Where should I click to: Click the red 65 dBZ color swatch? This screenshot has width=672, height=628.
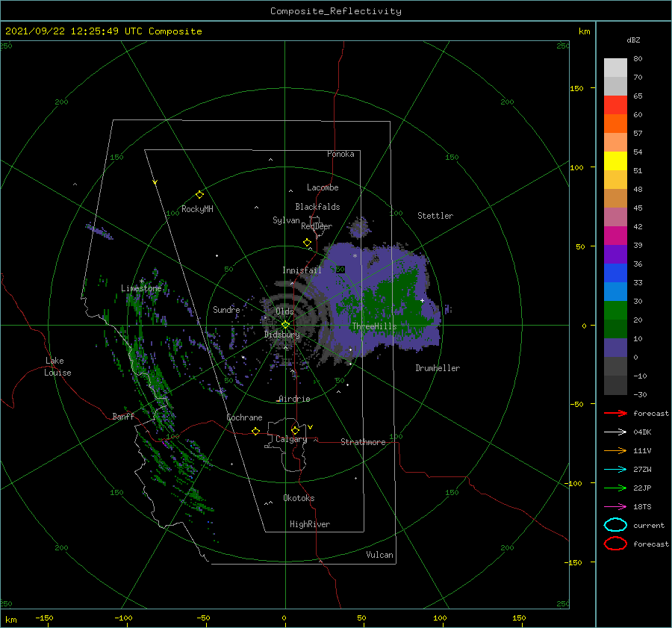[x=615, y=105]
